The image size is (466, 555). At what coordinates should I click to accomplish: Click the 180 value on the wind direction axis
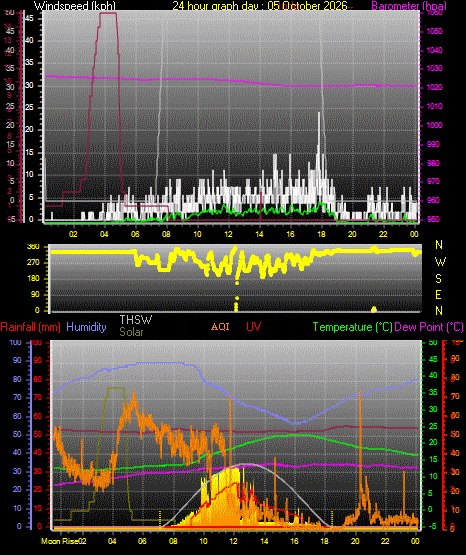33,279
